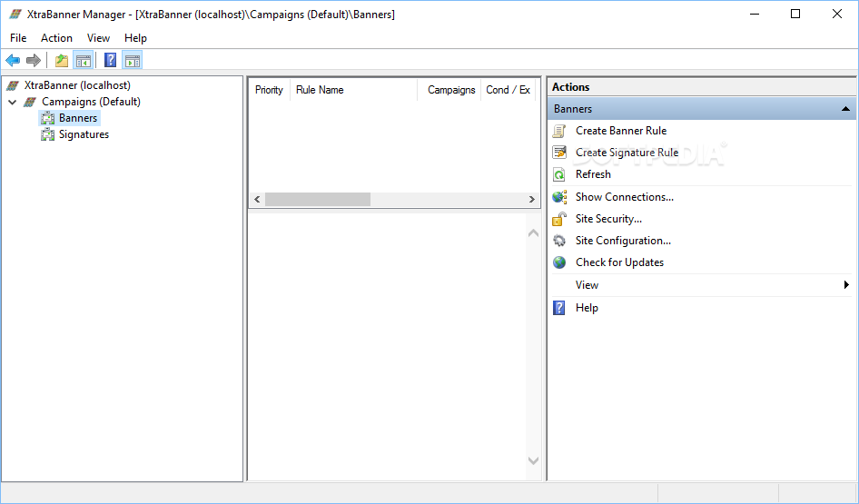Click the Show Connections globe icon

559,197
